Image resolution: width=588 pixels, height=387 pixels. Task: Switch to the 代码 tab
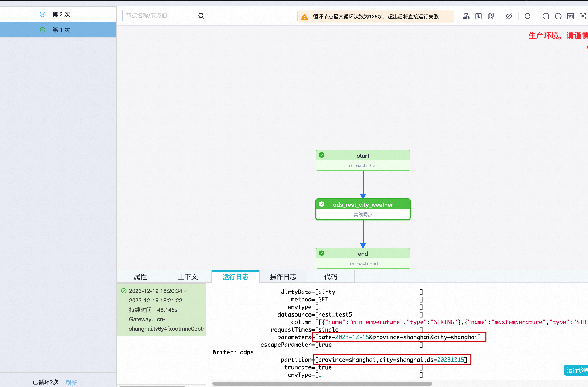point(330,277)
